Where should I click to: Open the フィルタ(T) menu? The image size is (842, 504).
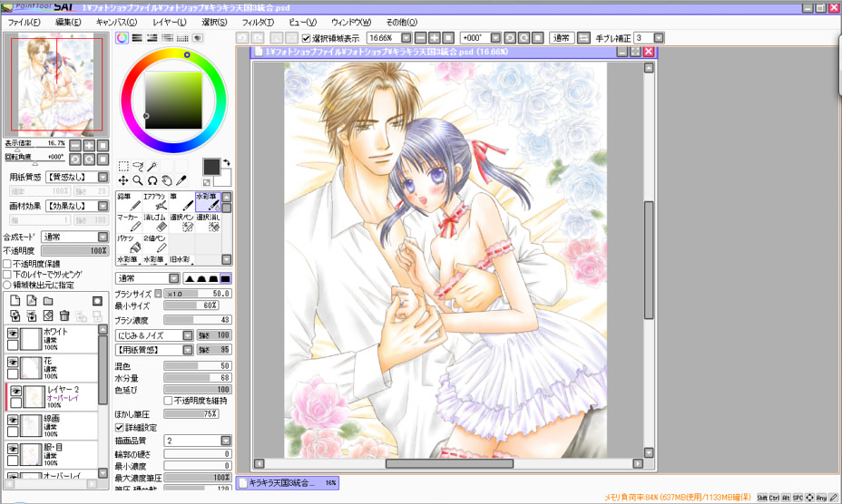258,22
